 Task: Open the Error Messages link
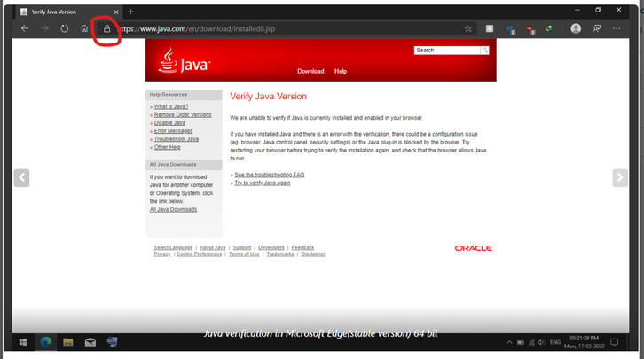click(x=173, y=131)
